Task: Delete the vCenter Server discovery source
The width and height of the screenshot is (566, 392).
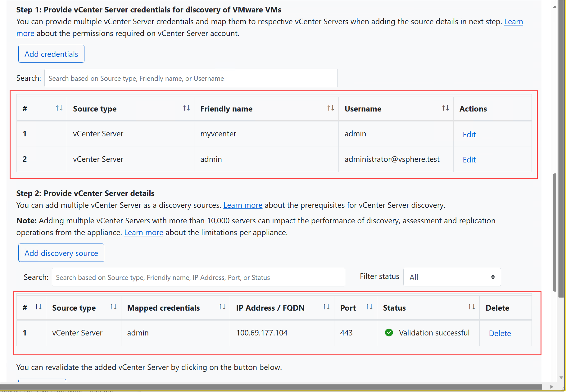Action: click(500, 333)
